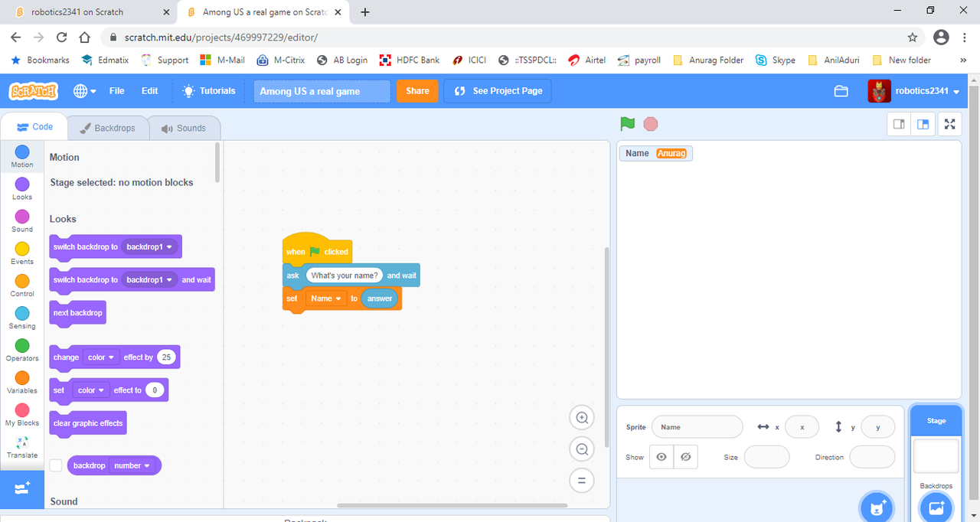Open the Looks blocks category

coord(22,189)
